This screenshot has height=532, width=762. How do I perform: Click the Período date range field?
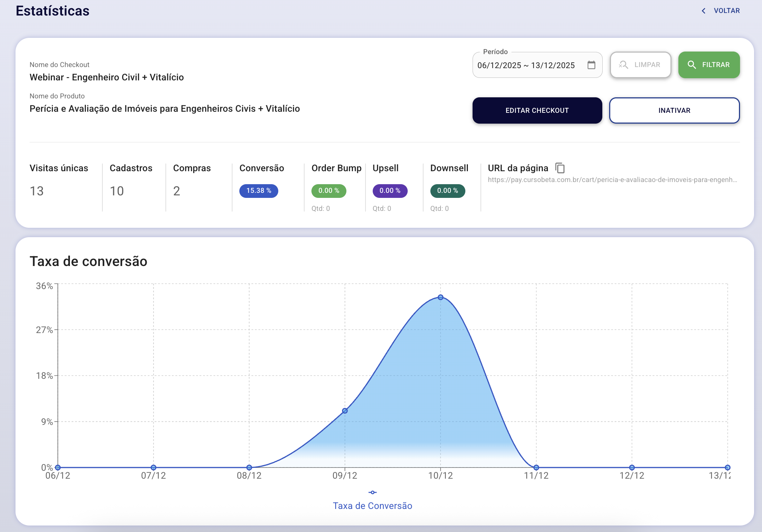[537, 65]
